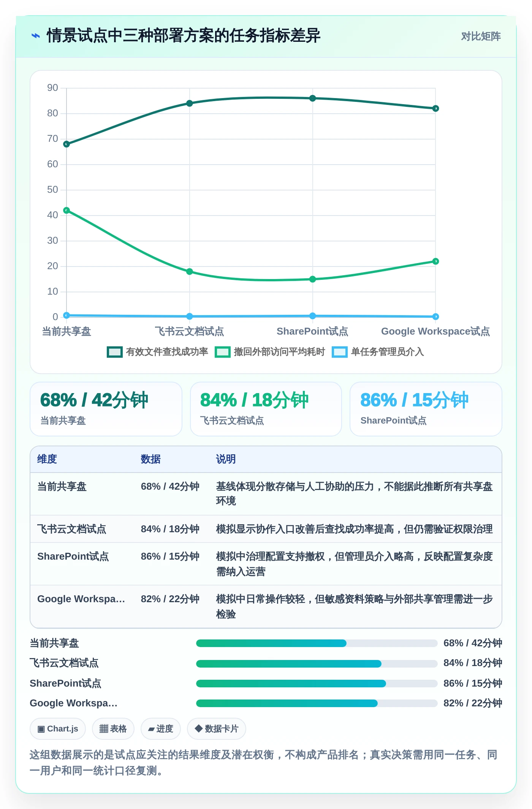The height and width of the screenshot is (809, 532).
Task: Click the 当前共享盘 x-axis label
Action: pos(66,332)
